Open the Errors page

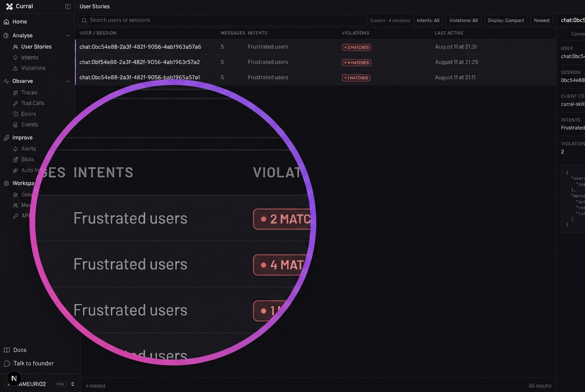click(x=28, y=114)
